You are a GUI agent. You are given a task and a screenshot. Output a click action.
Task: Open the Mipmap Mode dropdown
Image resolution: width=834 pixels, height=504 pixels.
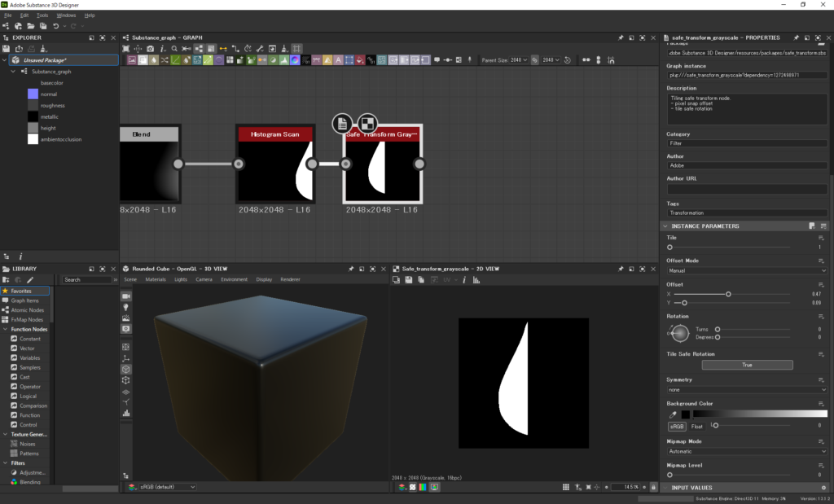tap(747, 451)
